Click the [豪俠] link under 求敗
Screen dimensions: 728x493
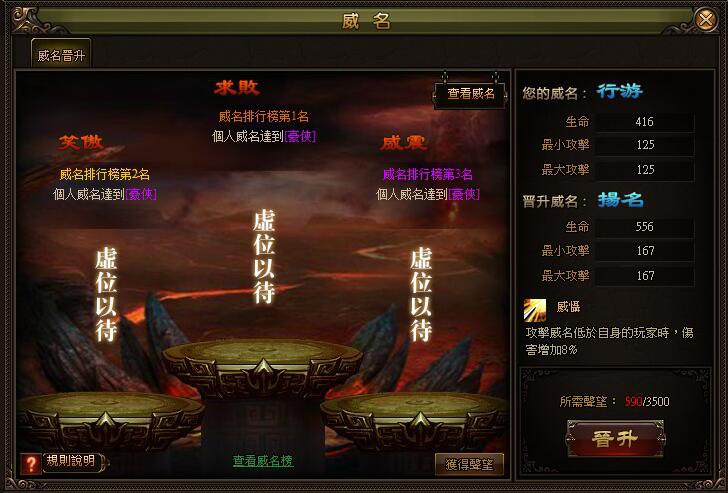(300, 136)
